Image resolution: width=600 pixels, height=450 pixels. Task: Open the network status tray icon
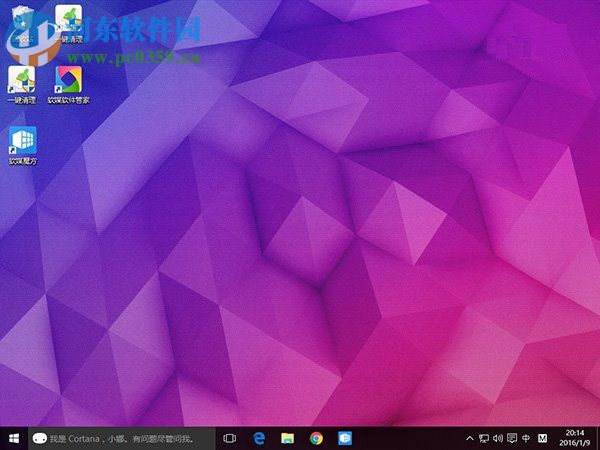(x=484, y=439)
